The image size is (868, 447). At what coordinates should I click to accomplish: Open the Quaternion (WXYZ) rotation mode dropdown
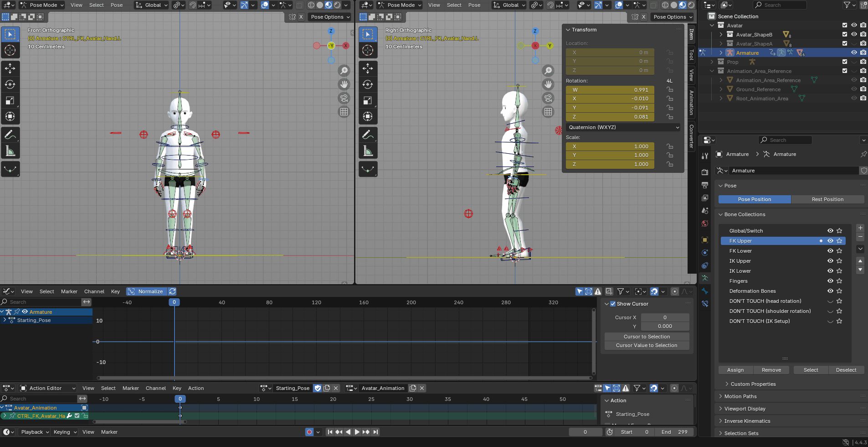[623, 127]
